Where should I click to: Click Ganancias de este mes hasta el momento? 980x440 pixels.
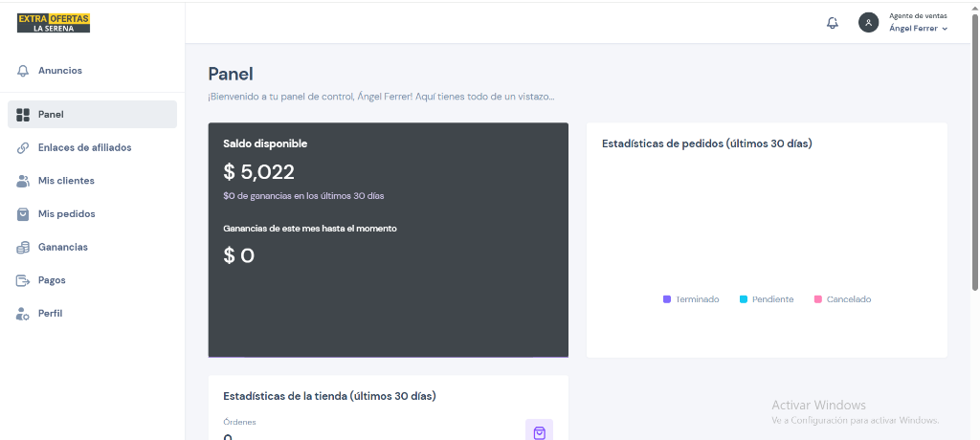[310, 229]
